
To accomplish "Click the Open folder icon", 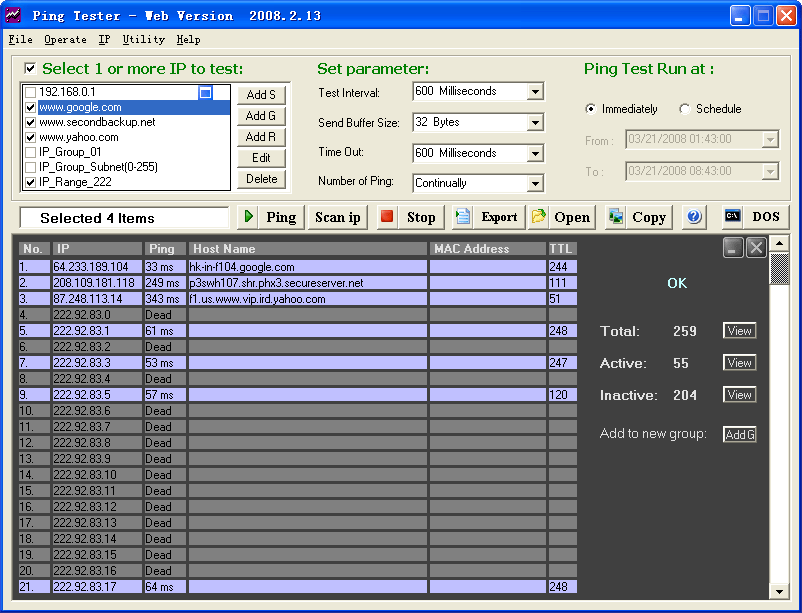I will click(539, 216).
